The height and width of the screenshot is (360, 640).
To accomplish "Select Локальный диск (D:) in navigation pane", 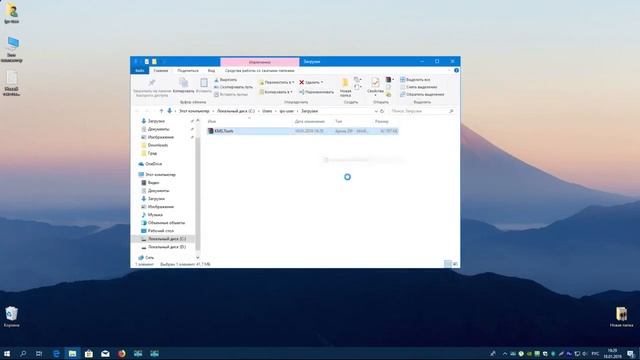I will [167, 247].
